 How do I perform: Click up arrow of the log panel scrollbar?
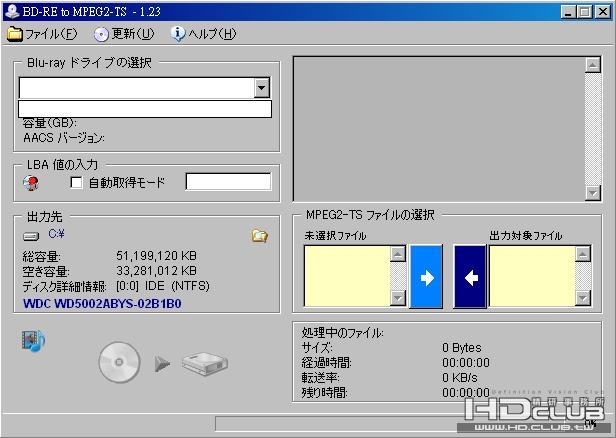[x=593, y=65]
